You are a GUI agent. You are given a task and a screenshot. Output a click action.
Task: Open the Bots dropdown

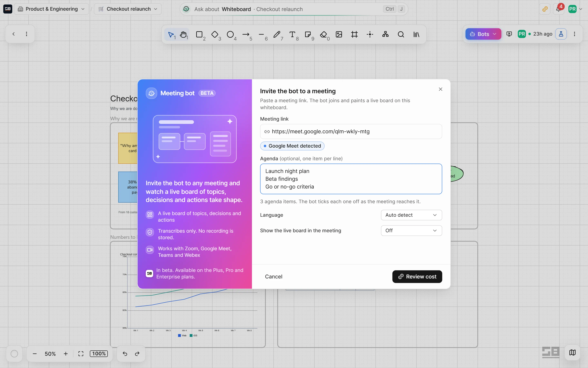click(483, 34)
